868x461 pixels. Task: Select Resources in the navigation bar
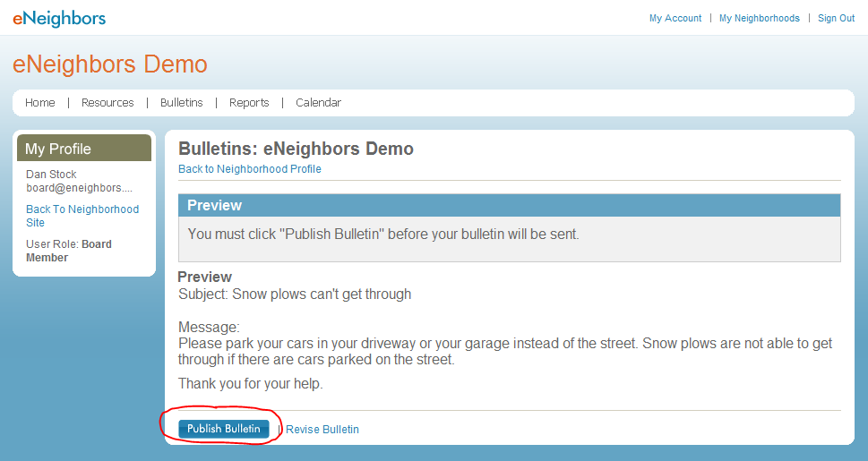point(107,103)
